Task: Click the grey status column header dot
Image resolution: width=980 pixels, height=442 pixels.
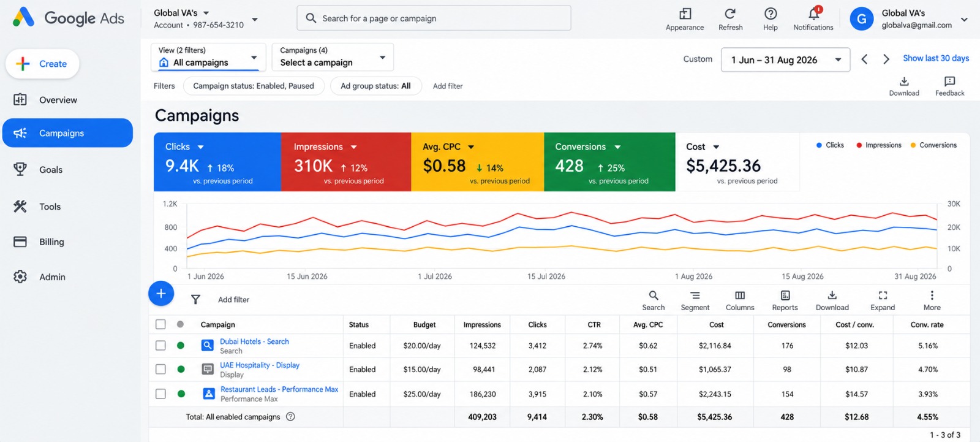Action: 180,324
